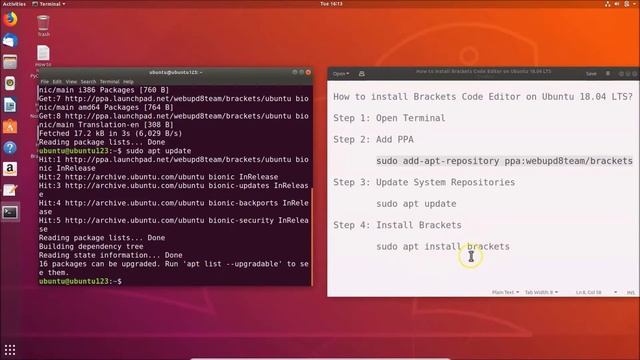This screenshot has height=360, width=640.
Task: Click 'Step 4: Install Brackets' text
Action: 397,225
